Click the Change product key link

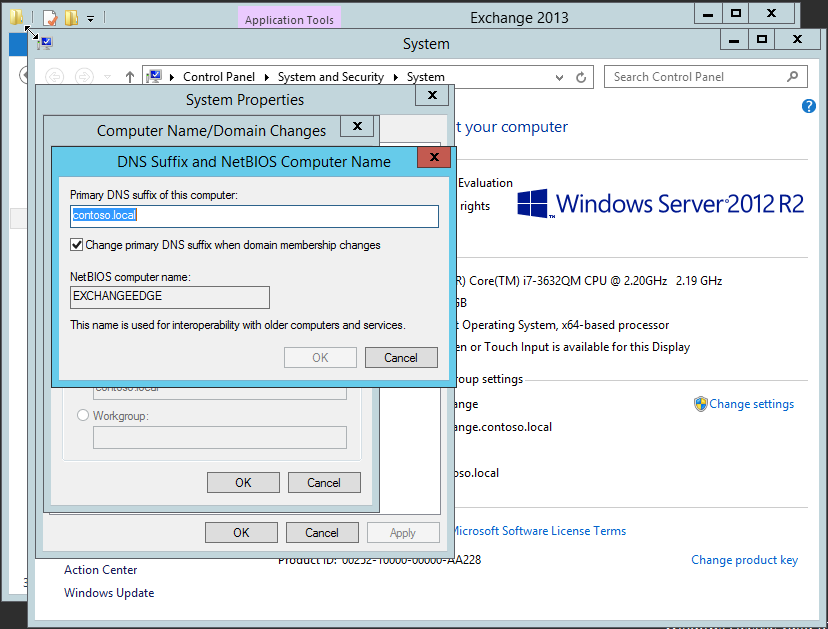coord(744,560)
